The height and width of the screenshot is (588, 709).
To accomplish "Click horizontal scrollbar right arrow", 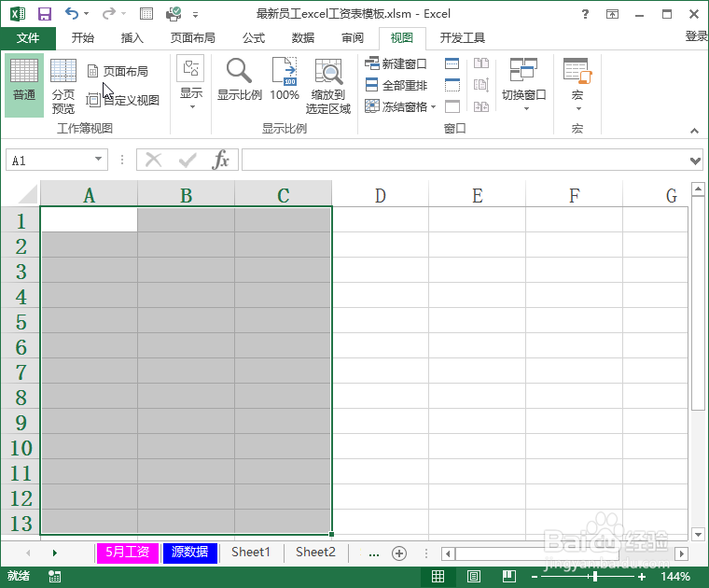I will tap(681, 553).
